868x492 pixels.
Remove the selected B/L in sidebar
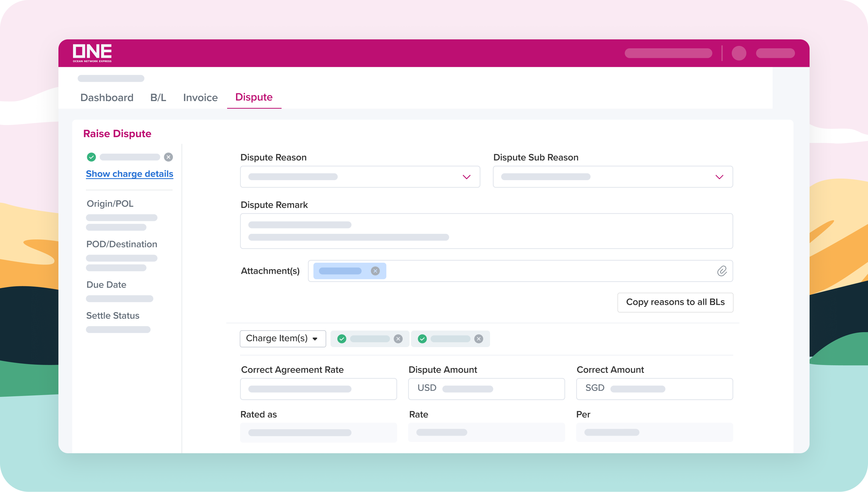coord(168,157)
